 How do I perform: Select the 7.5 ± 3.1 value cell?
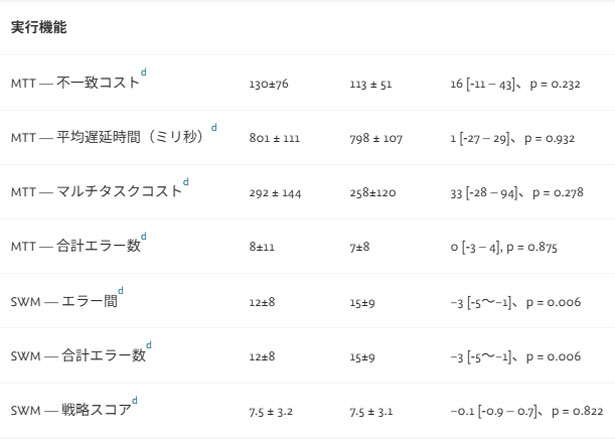click(372, 411)
